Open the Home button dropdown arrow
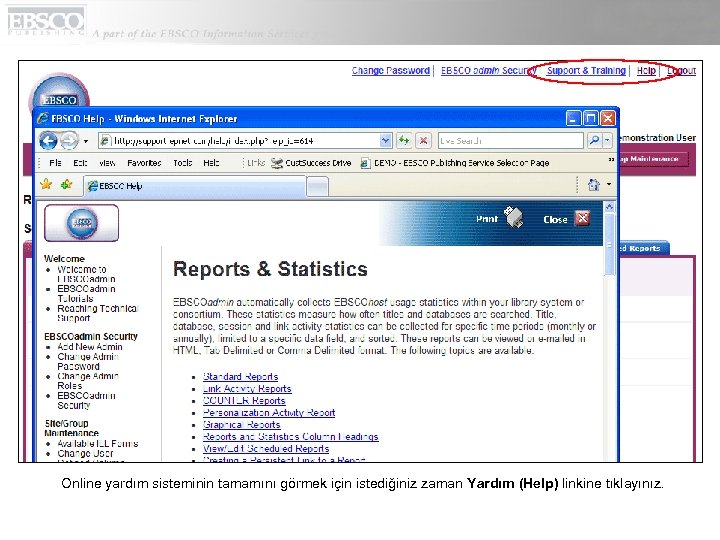720x540 pixels. [609, 184]
